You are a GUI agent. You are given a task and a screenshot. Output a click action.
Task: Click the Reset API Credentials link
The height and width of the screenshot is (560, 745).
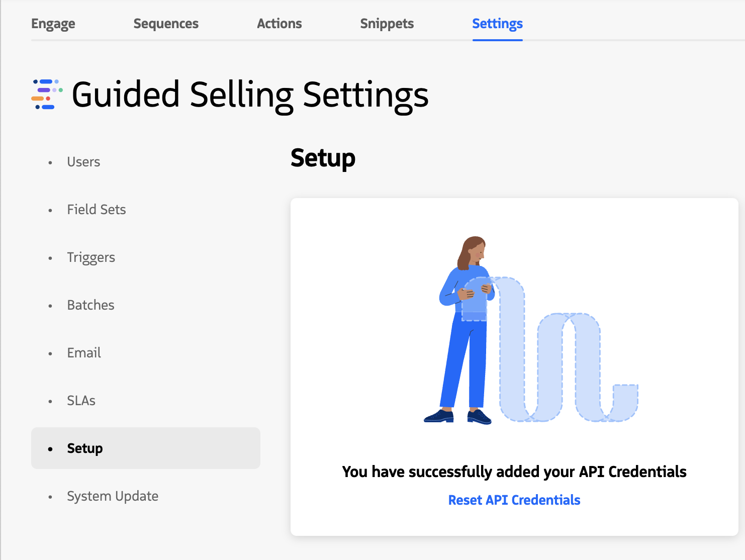pos(514,500)
